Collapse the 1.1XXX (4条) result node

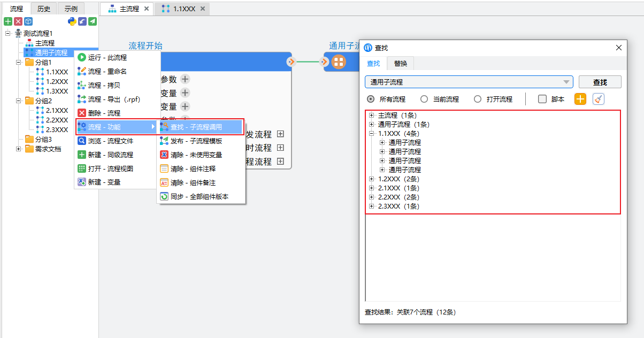pos(372,134)
